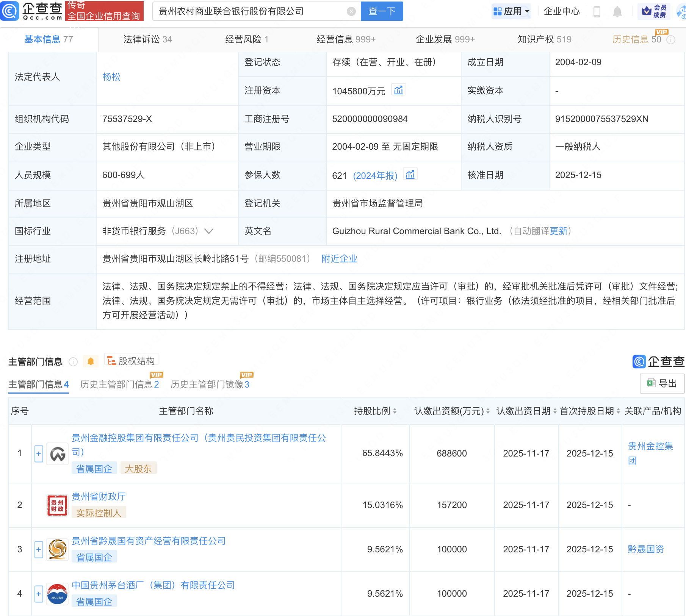Click the orange alert bell for shareholders
The height and width of the screenshot is (616, 686).
tap(91, 361)
